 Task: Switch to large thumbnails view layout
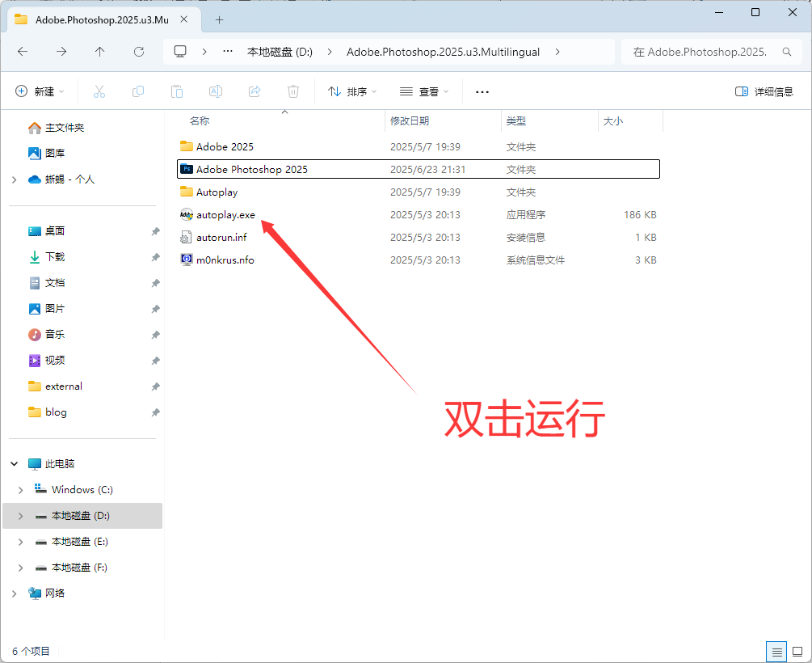coord(797,652)
